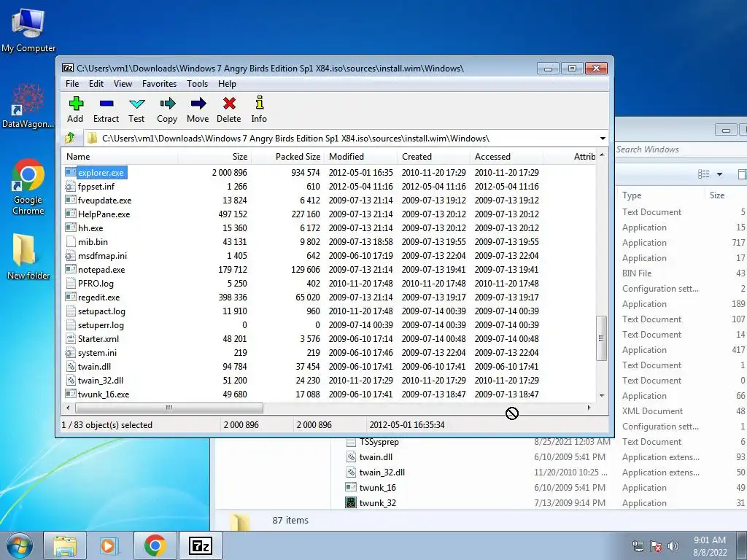Select explorer.exe file icon

click(71, 172)
